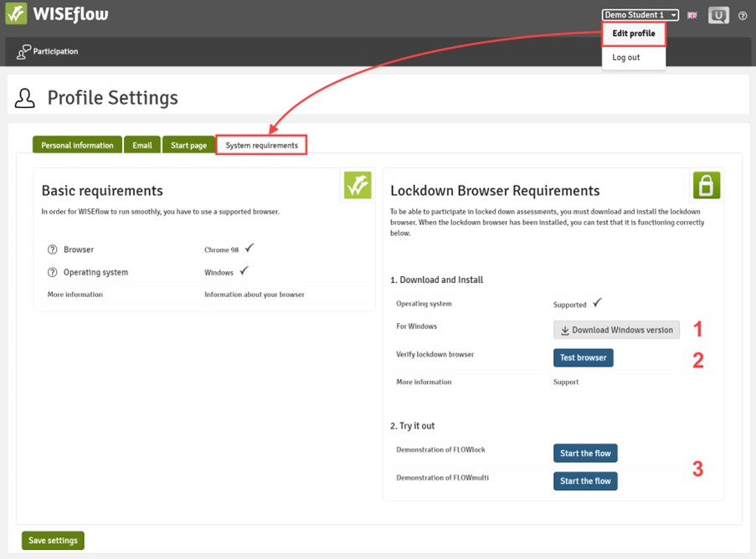
Task: Click Download Windows version button
Action: tap(616, 330)
